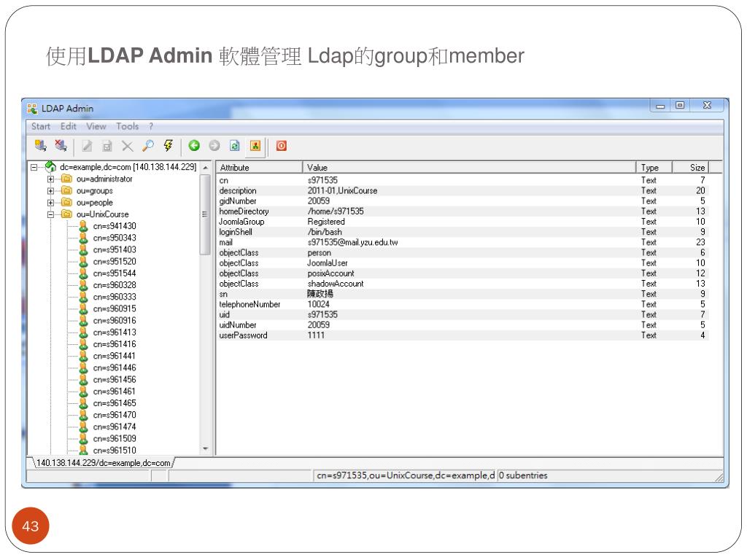
Task: Select tree entry cn=s961446
Action: pos(115,367)
